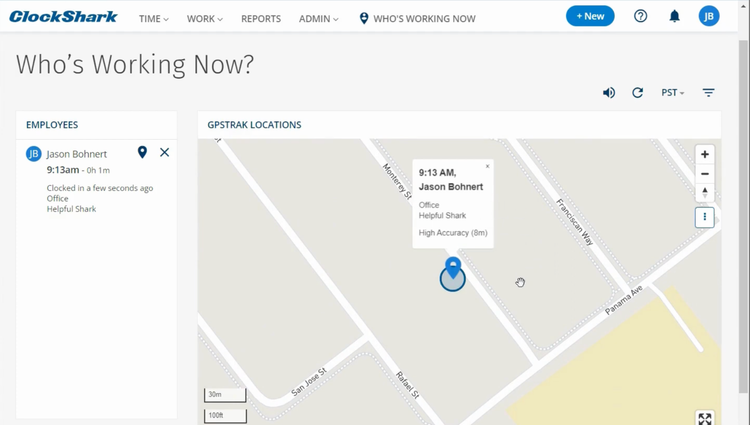Click Jason Bohnert's JB avatar in list
The width and height of the screenshot is (750, 425).
(x=33, y=154)
